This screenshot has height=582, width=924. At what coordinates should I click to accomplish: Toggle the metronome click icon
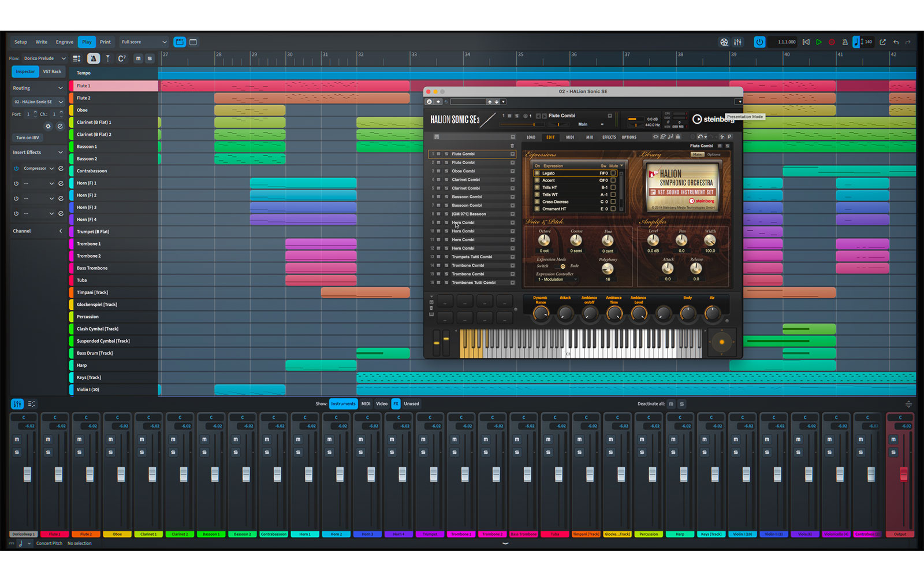[x=845, y=42]
